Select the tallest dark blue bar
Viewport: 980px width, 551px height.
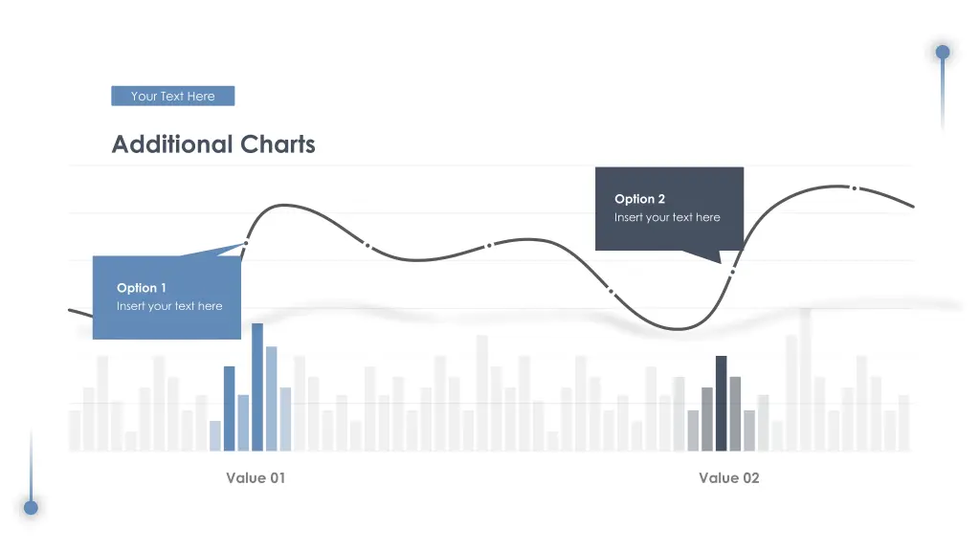[x=257, y=386]
